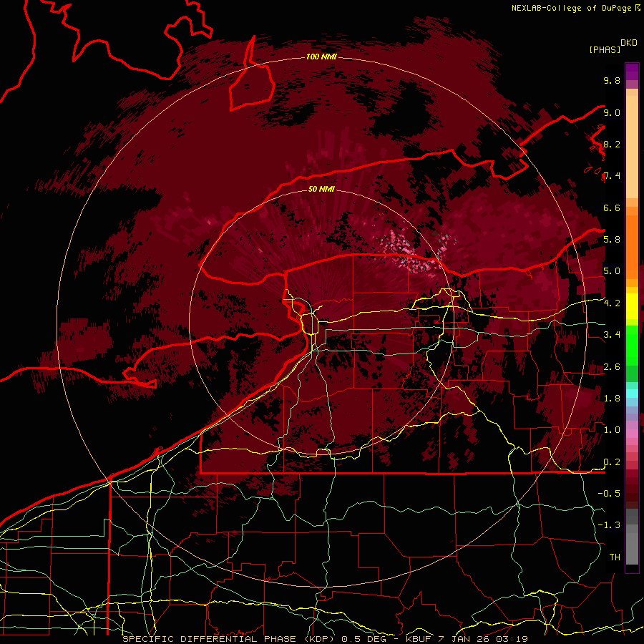
Task: Click the 5.0 value on the scale
Action: [612, 271]
